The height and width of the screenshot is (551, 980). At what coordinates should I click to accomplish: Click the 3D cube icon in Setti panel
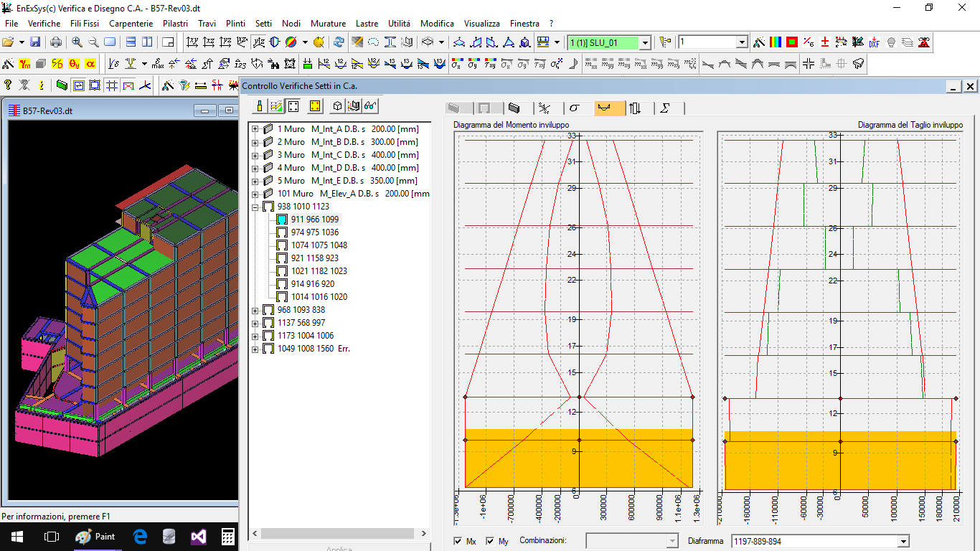(337, 106)
